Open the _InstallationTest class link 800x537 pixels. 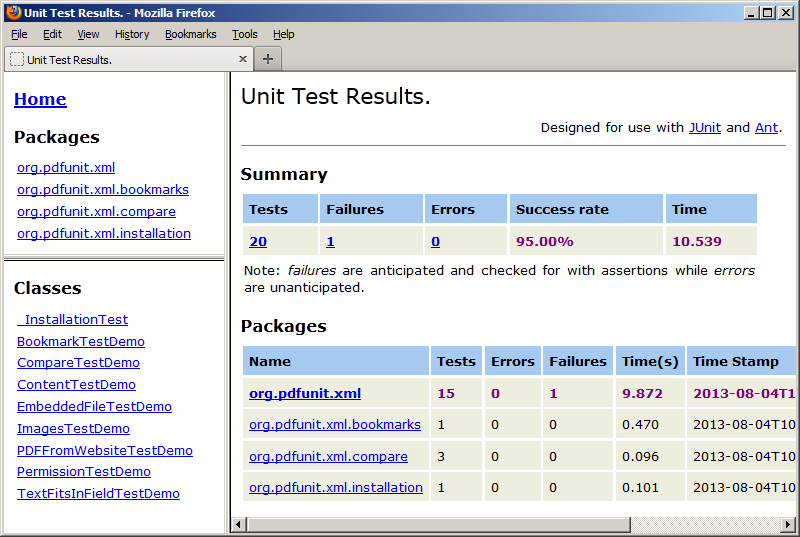73,319
